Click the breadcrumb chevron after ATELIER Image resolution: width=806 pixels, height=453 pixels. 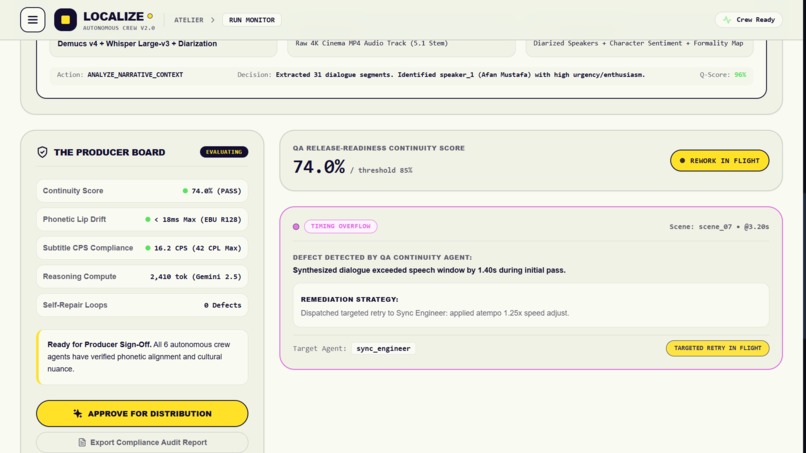click(x=213, y=20)
